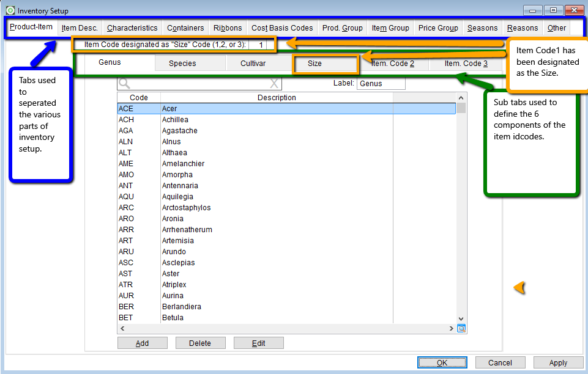Select the Species sub tab
This screenshot has height=374, width=588.
coord(182,63)
